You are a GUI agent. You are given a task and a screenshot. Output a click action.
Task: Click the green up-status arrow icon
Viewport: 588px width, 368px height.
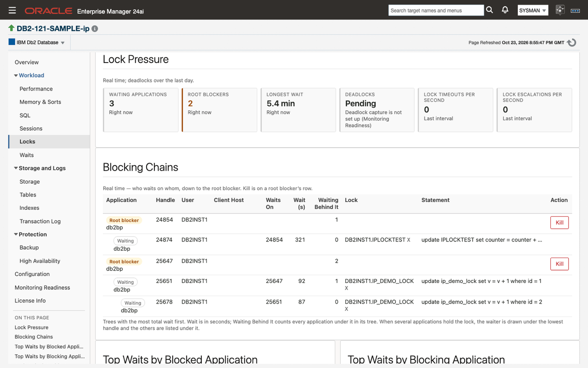pyautogui.click(x=11, y=28)
